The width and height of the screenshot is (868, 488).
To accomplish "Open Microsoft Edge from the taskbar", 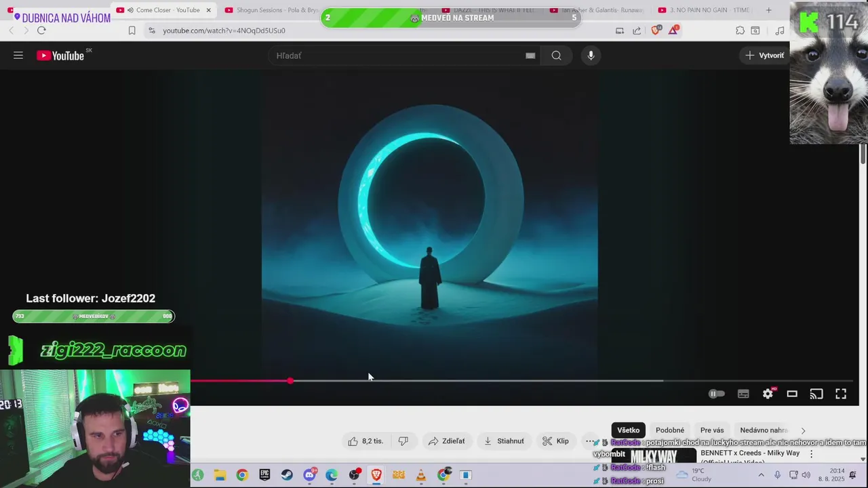I will click(332, 475).
